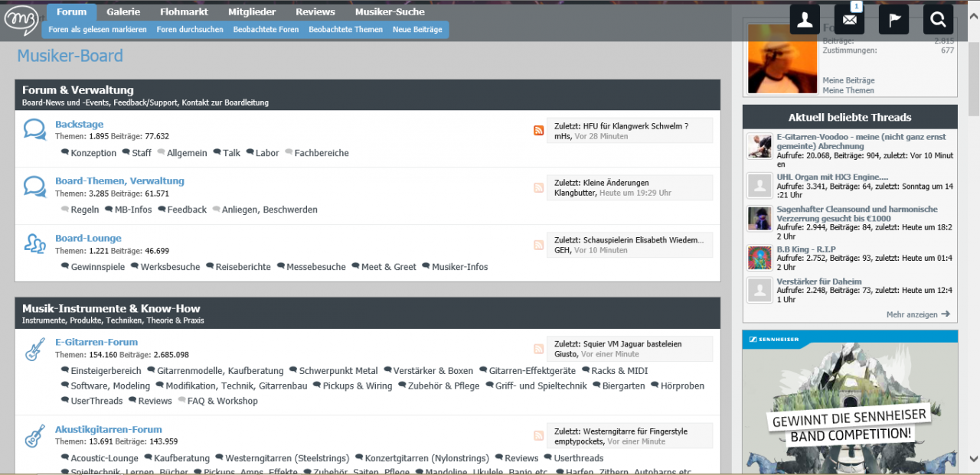Open the Biergarten subforum
Image resolution: width=980 pixels, height=475 pixels.
624,386
